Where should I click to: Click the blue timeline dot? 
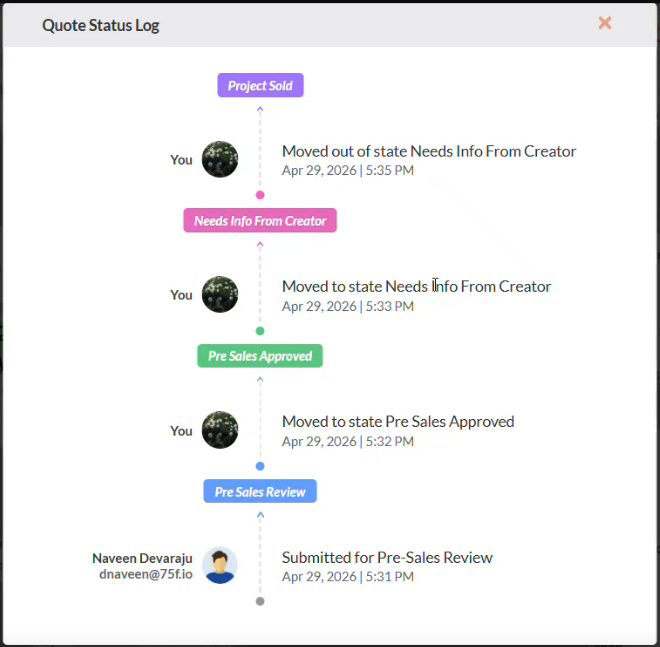coord(260,466)
